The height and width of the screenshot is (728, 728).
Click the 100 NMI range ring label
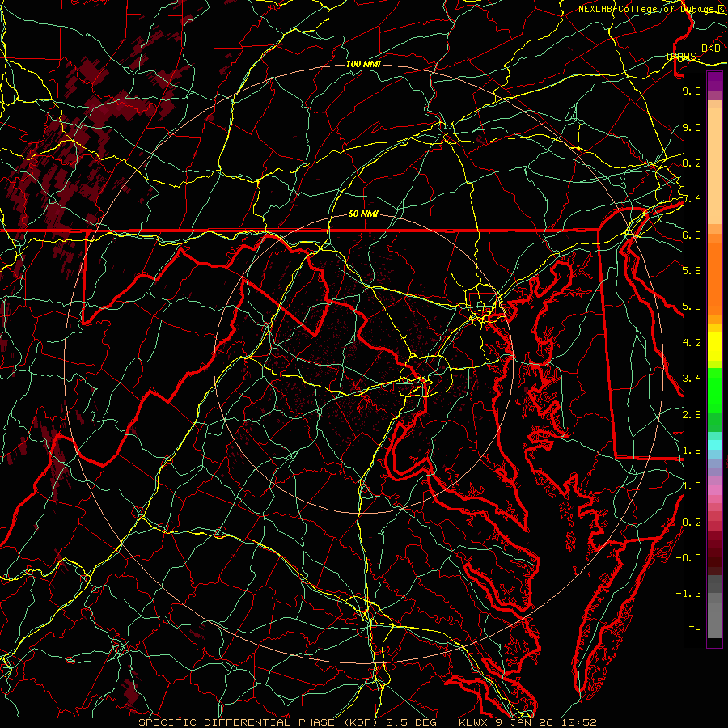click(x=363, y=64)
